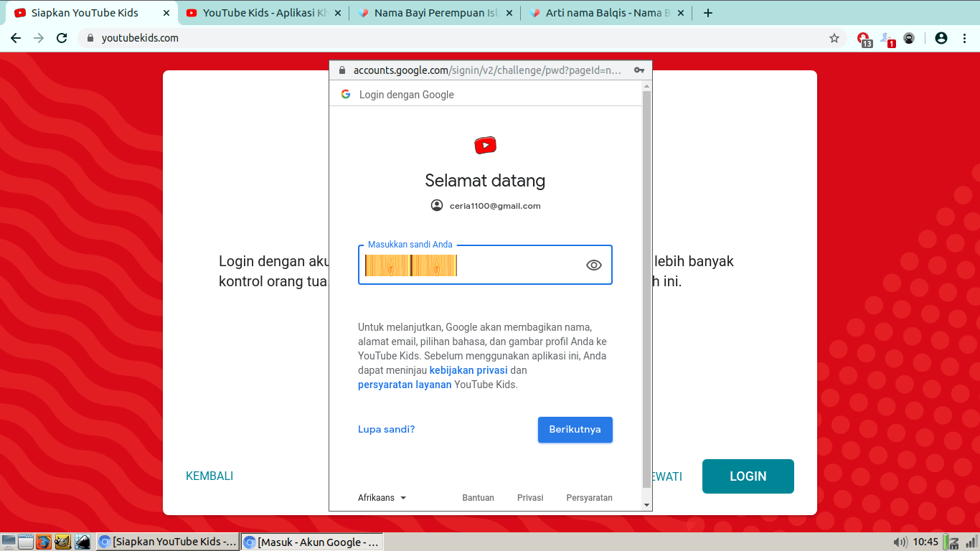The image size is (980, 551).
Task: Click the popup address bar key icon
Action: tap(639, 70)
